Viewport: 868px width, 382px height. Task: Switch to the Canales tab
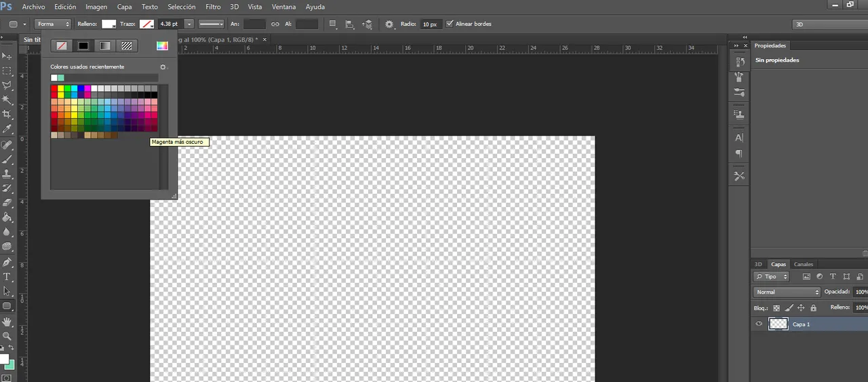803,264
